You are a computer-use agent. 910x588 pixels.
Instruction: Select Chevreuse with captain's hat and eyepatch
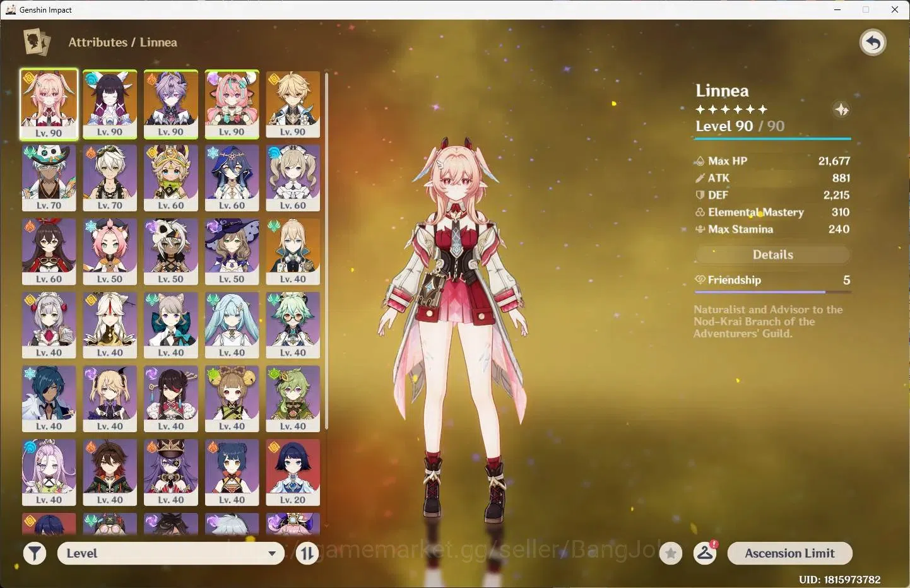click(171, 473)
